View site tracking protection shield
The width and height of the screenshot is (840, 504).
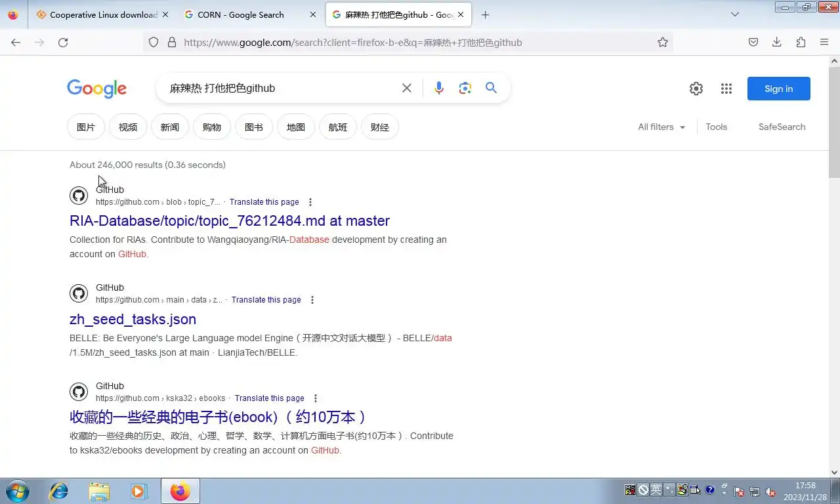pos(154,42)
